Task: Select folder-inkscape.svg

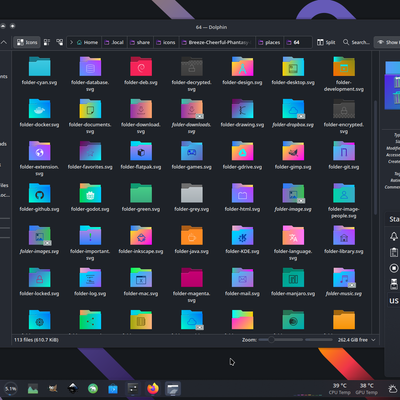Action: click(x=141, y=240)
